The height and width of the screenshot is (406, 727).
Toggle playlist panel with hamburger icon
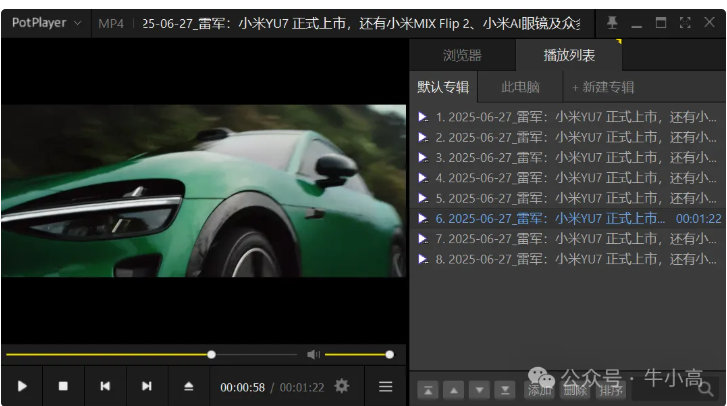385,386
